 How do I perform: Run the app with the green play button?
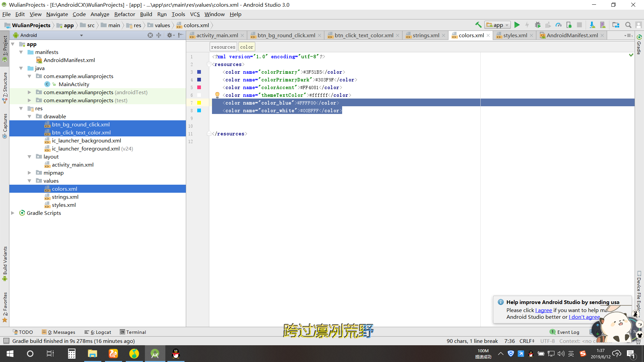click(x=517, y=25)
